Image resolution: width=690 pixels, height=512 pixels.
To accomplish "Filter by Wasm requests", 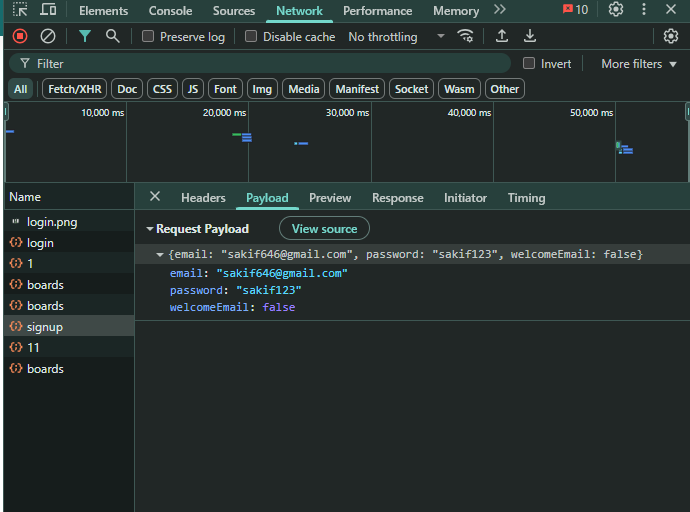I will [459, 89].
